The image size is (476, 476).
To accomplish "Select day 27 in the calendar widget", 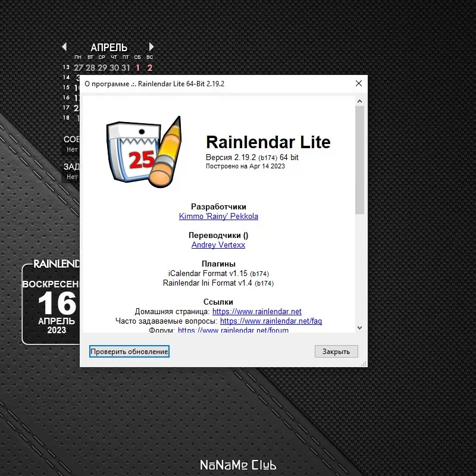I will pos(79,68).
